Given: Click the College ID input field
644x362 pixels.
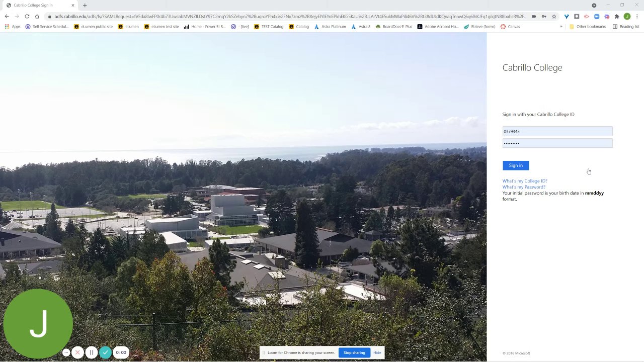Looking at the screenshot, I should [x=557, y=131].
